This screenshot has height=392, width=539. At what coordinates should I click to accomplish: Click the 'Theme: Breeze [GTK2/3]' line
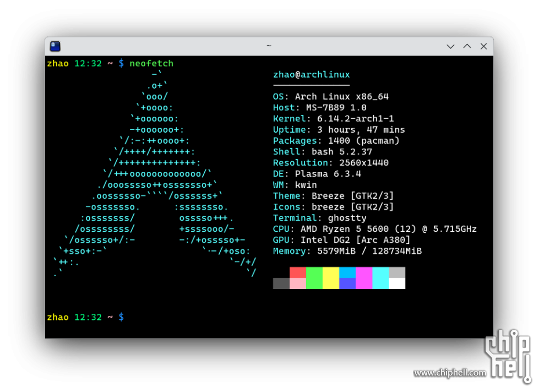coord(334,196)
